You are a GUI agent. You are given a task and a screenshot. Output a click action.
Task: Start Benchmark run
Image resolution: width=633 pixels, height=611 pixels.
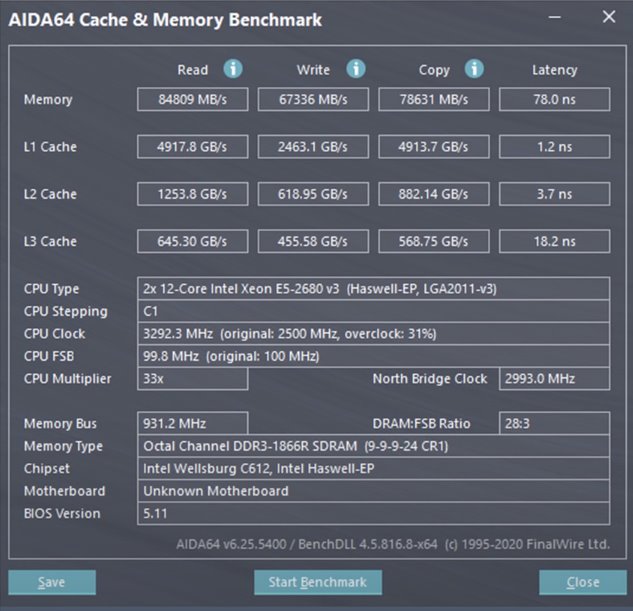[x=318, y=582]
